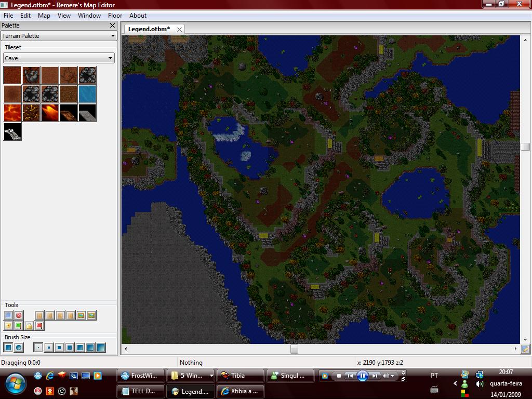This screenshot has width=532, height=399.
Task: Select the smallest single-dot brush size
Action: point(38,348)
